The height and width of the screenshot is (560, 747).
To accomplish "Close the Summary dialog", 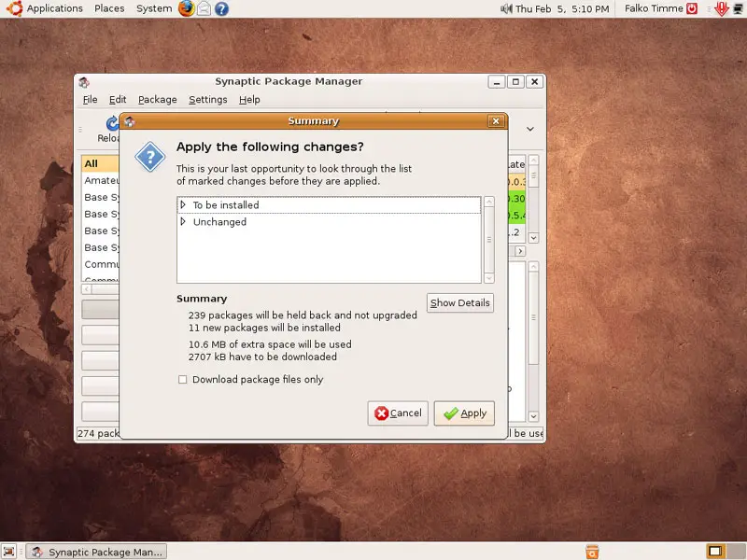I will coord(496,121).
